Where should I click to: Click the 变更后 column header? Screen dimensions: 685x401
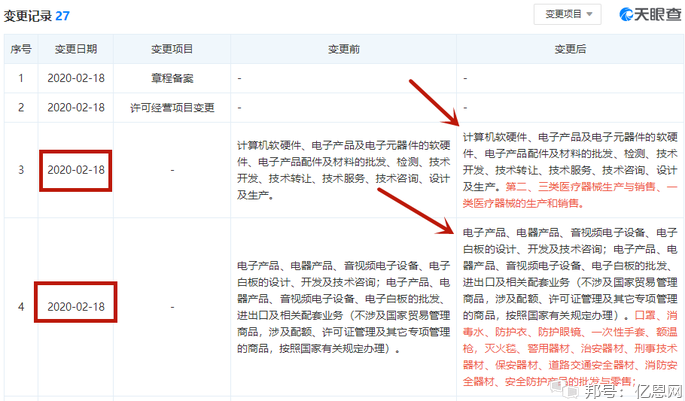570,49
